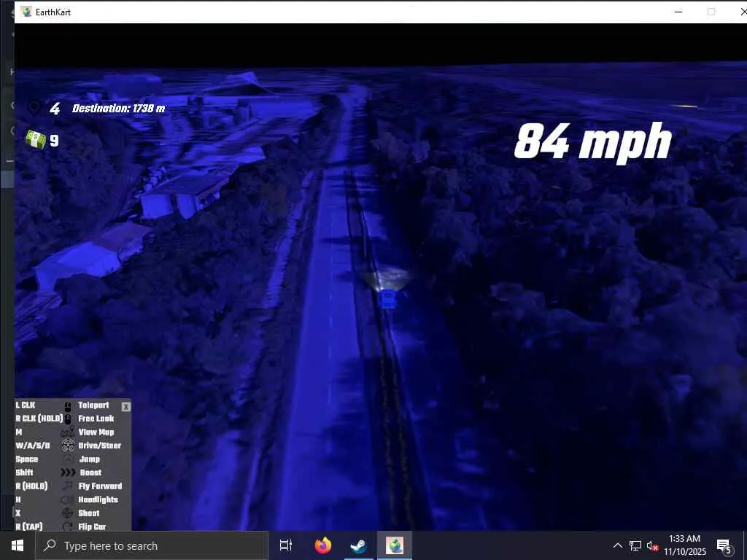Click the 'Shift' key label

[x=24, y=472]
